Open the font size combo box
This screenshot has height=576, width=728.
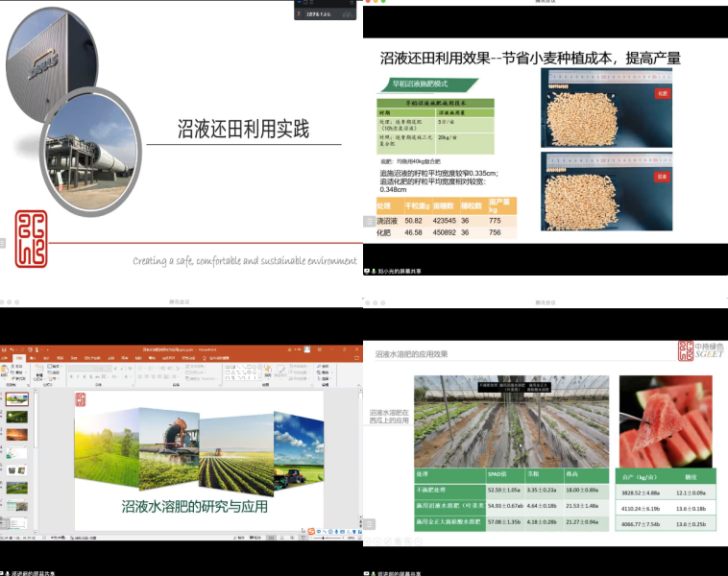105,368
